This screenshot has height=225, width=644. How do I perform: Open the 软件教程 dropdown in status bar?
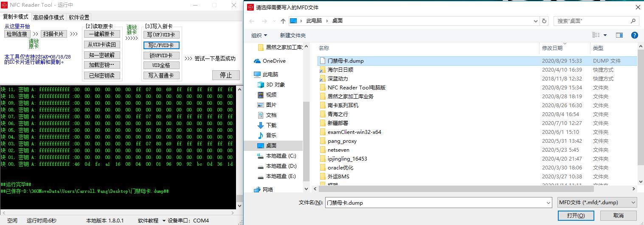[151, 221]
